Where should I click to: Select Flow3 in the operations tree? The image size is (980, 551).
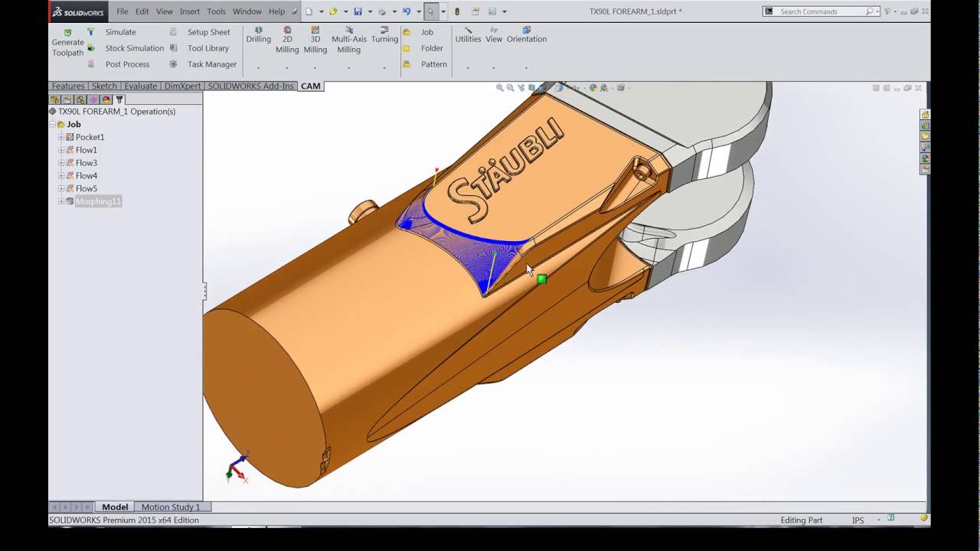point(86,163)
